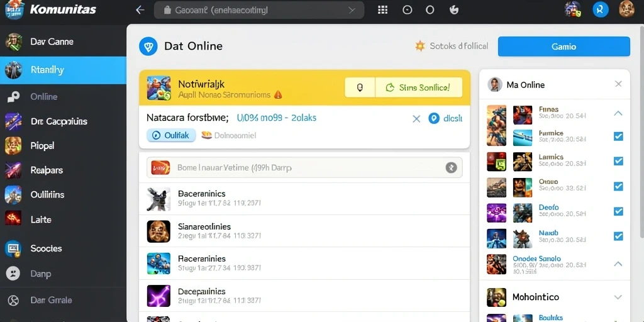Click the blue R profile badge
This screenshot has width=644, height=322.
600,9
